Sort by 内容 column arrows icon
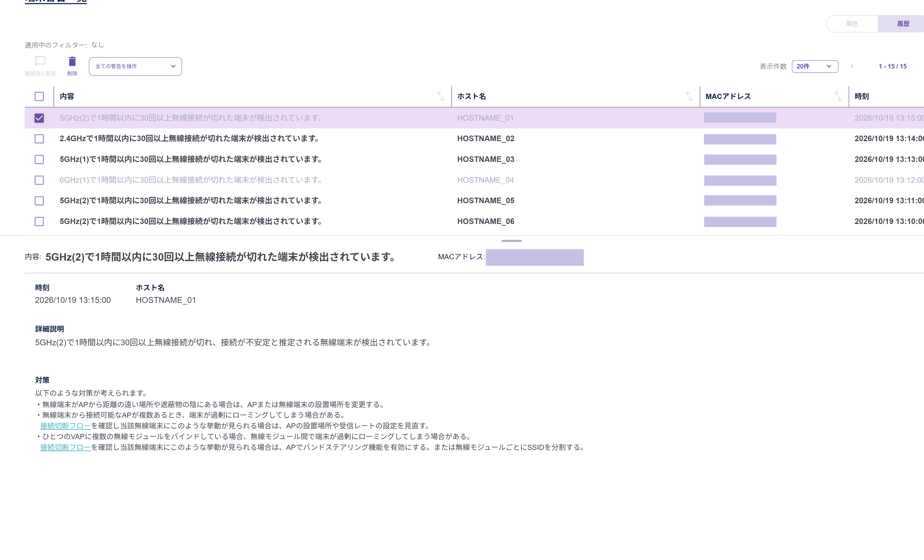924x560 pixels. 441,96
